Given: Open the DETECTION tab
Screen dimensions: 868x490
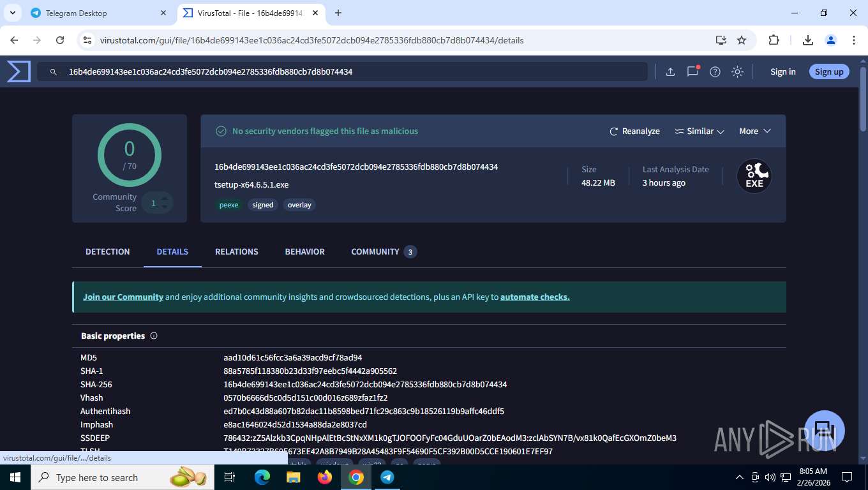Looking at the screenshot, I should (108, 252).
